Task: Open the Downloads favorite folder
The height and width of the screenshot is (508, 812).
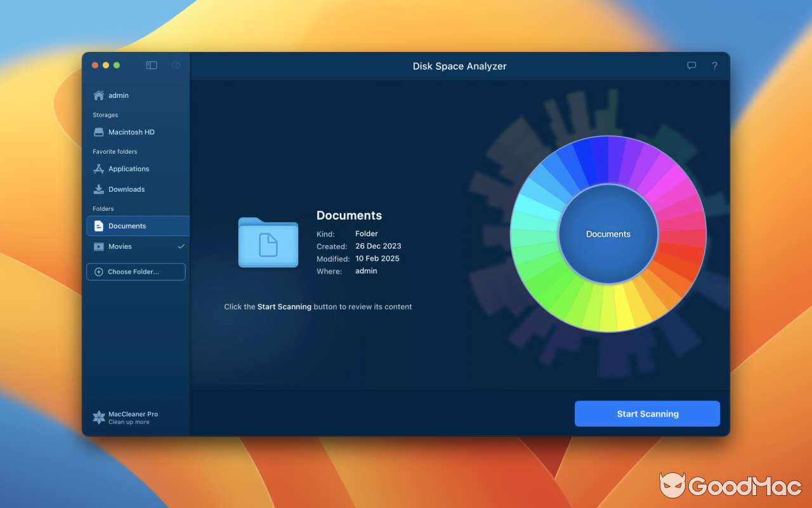Action: click(98, 189)
